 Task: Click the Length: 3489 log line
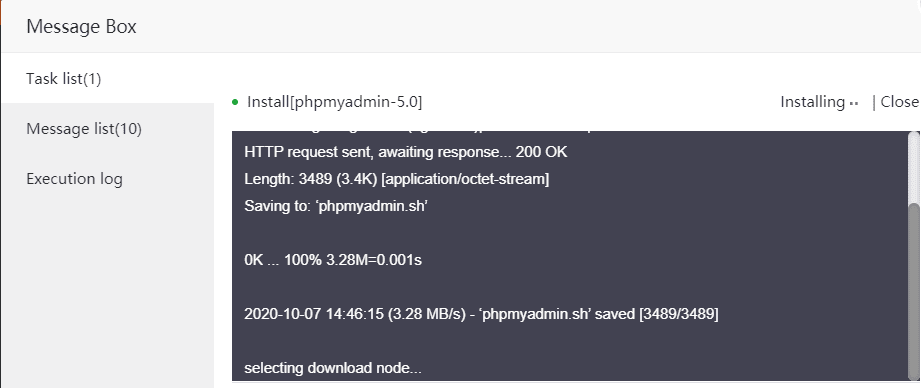[x=396, y=180]
